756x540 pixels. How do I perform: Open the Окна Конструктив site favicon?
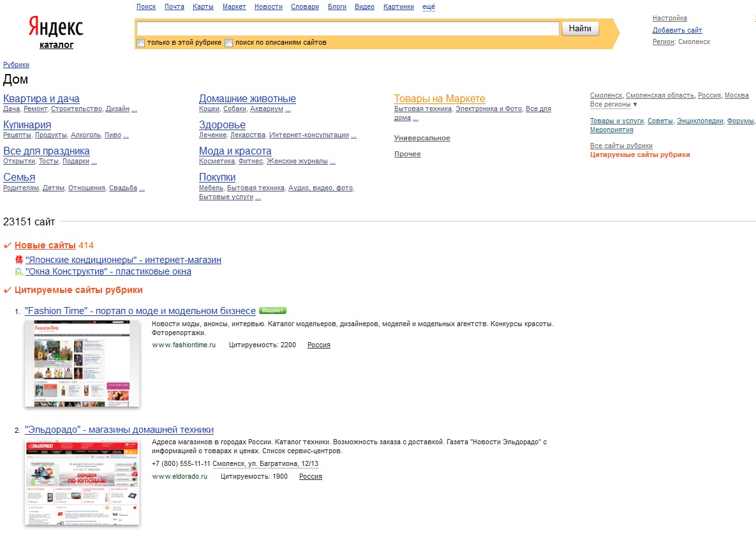coord(19,272)
